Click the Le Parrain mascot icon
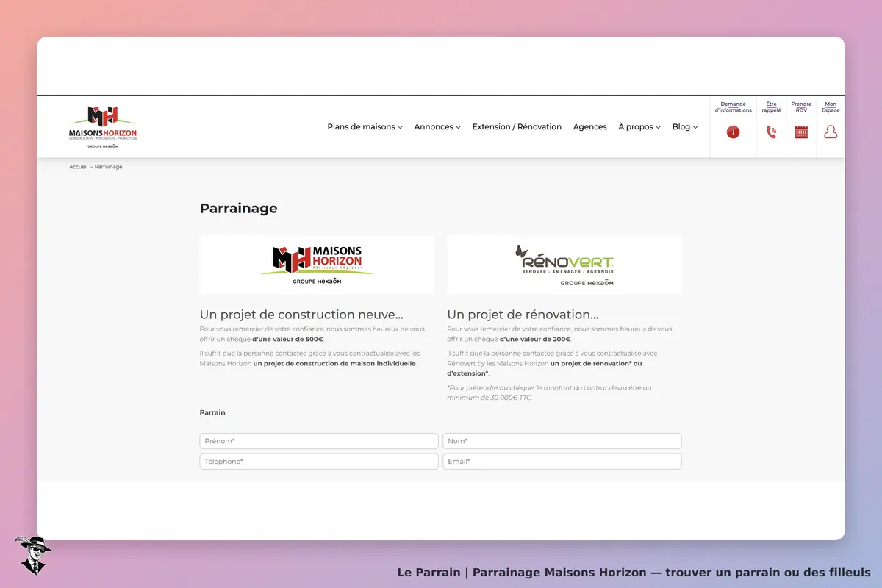Viewport: 882px width, 588px height. point(32,555)
